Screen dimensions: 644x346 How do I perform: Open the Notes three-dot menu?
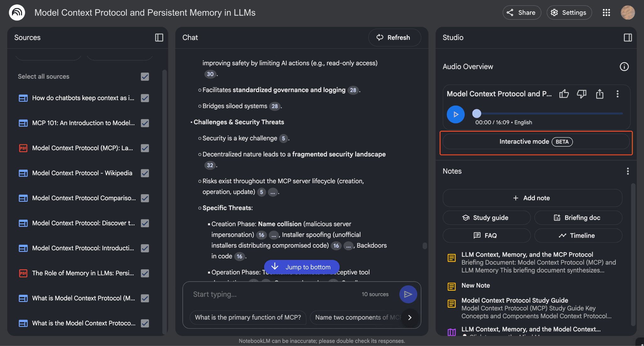pos(628,171)
